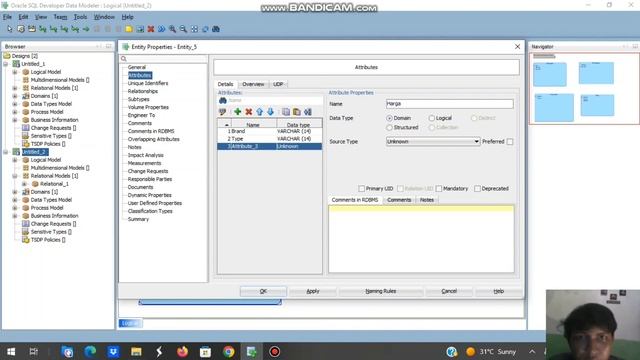Screen dimensions: 640x360
Task: Open the Windows Start menu
Action: point(11,351)
